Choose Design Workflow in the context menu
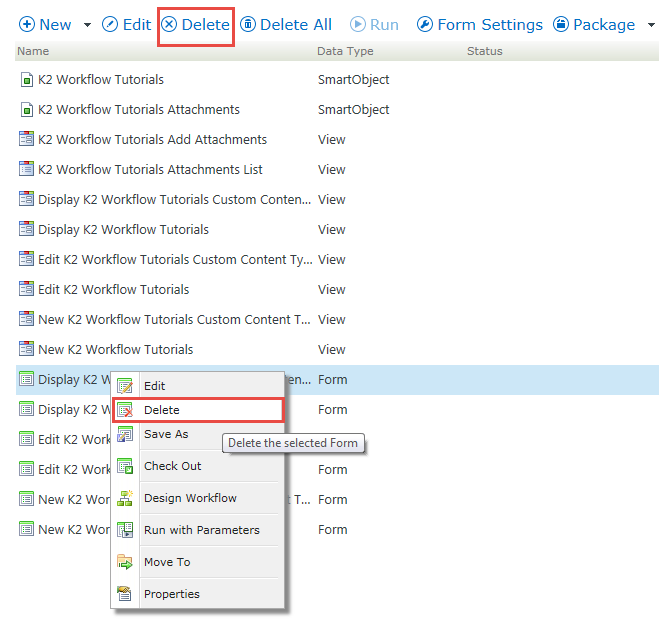Viewport: 659px width, 632px height. [x=198, y=498]
